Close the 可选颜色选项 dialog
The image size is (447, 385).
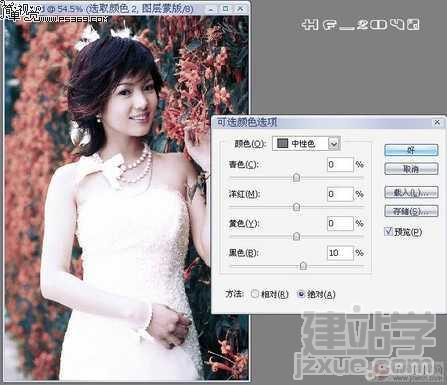click(x=437, y=122)
